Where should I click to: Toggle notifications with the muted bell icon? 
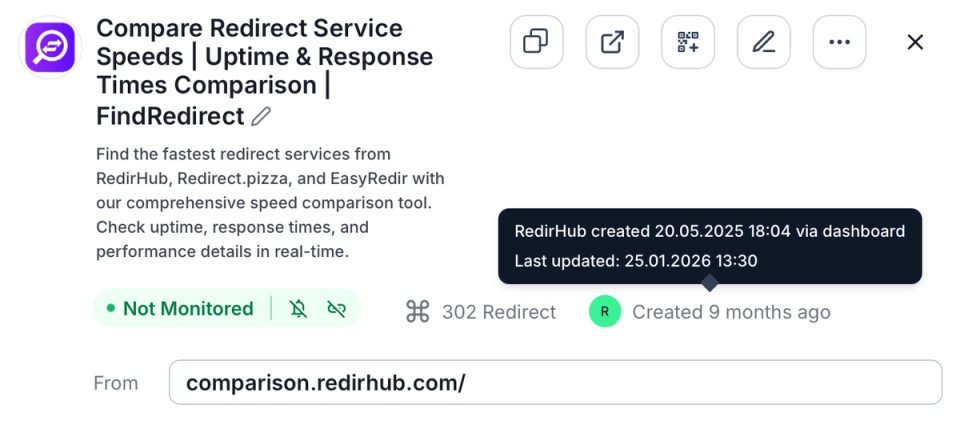[298, 308]
